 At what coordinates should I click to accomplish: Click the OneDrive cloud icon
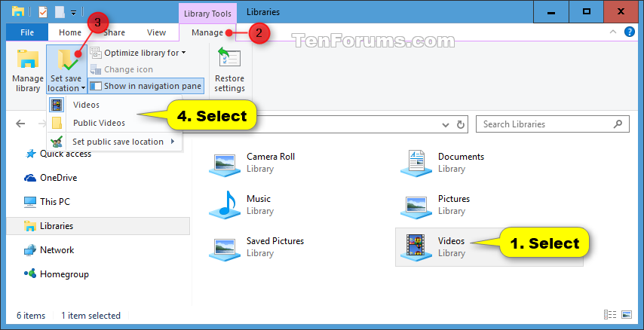30,178
